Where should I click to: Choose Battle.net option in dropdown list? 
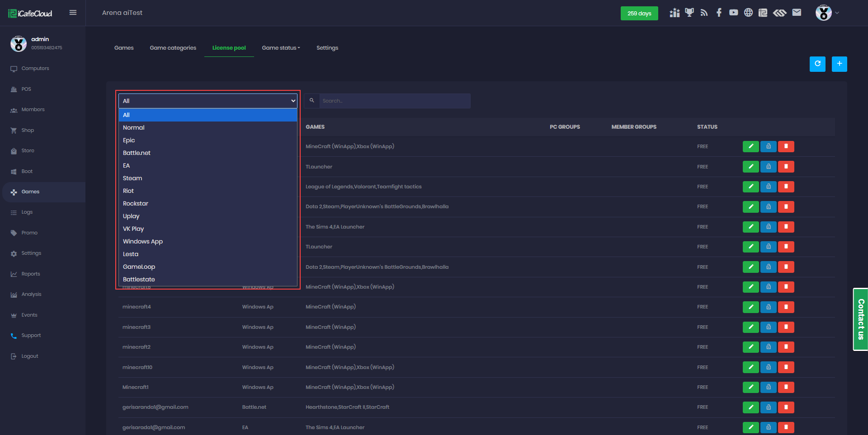[x=137, y=153]
